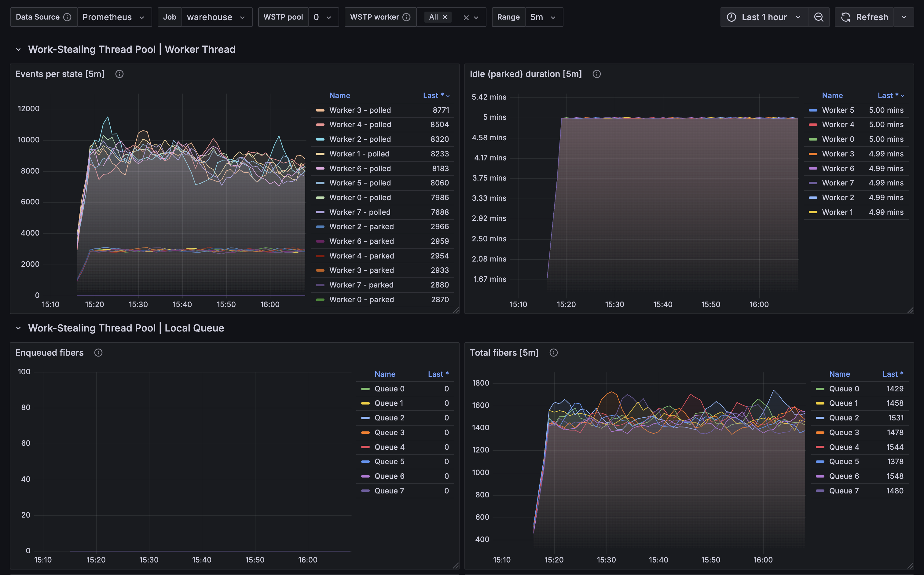This screenshot has width=924, height=575.
Task: Open the Prometheus data source dropdown
Action: [114, 17]
